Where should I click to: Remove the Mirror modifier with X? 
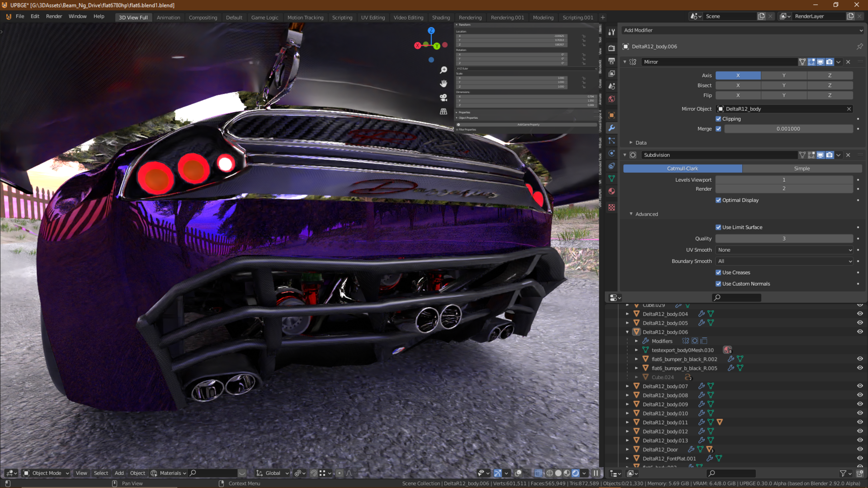pos(848,62)
